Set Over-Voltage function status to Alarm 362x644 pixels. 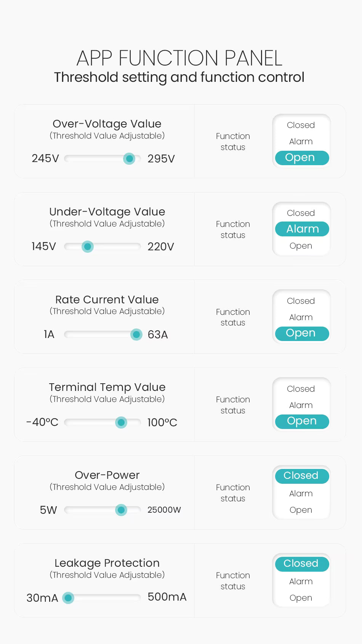pyautogui.click(x=301, y=142)
